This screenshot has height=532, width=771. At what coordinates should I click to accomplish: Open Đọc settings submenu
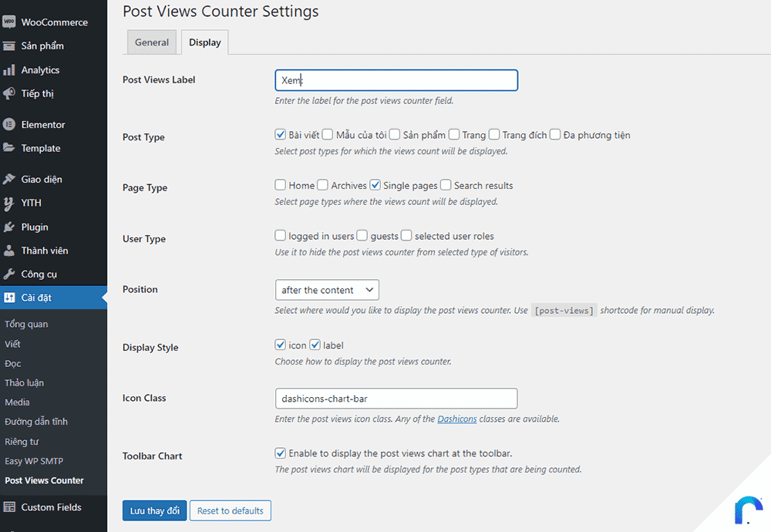point(13,364)
